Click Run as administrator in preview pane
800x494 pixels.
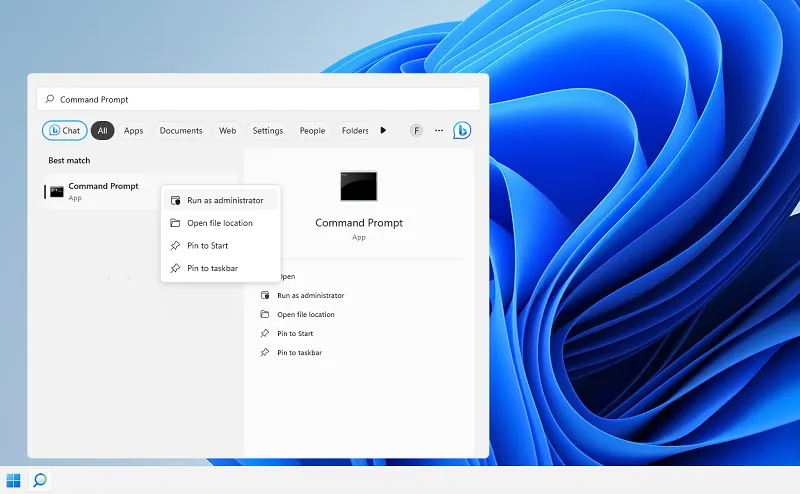(x=311, y=295)
